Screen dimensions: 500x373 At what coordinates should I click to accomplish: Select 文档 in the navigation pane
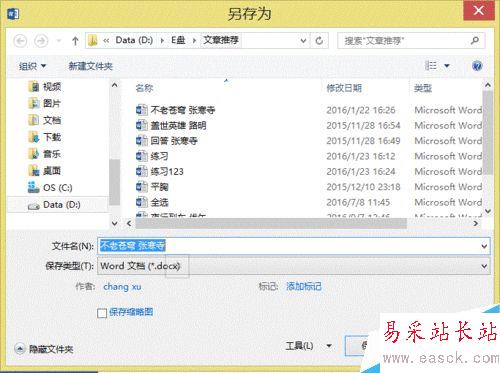[45, 120]
